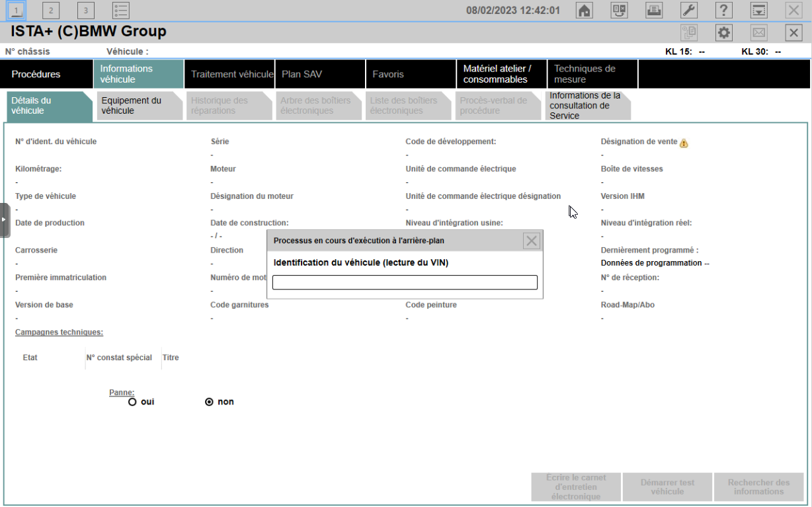This screenshot has height=507, width=812.
Task: Click the 'Première immatriculation' label
Action: tap(61, 278)
